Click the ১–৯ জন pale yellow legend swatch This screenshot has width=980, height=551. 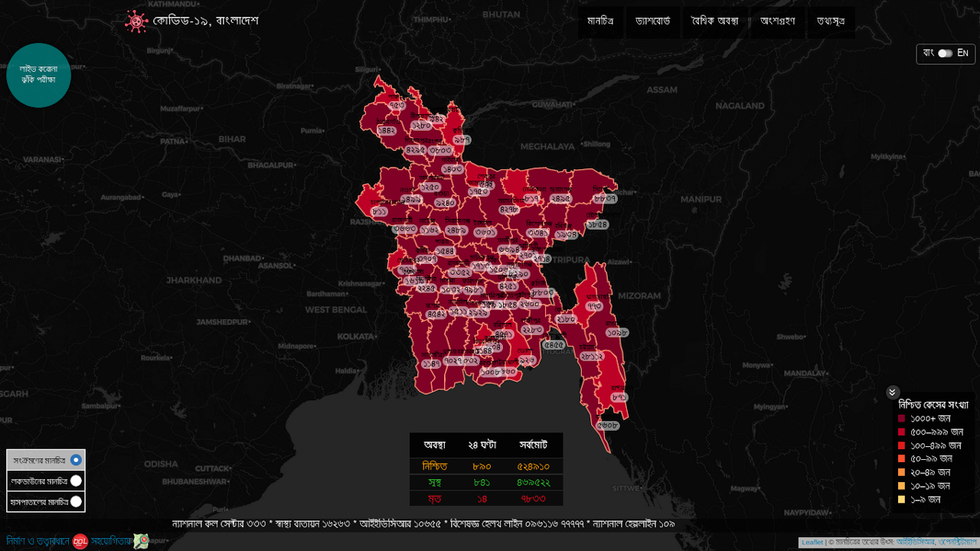pyautogui.click(x=902, y=500)
